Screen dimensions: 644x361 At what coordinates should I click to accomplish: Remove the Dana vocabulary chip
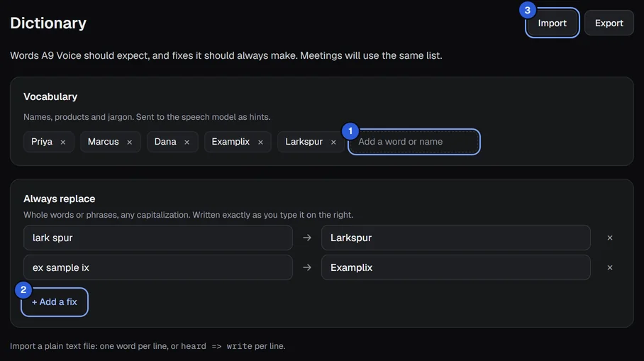187,142
